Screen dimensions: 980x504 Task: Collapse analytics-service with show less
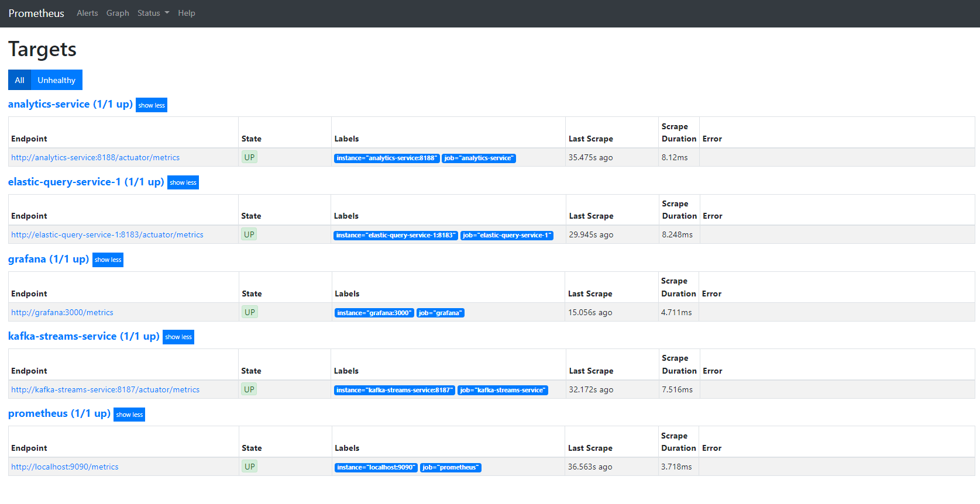pos(152,105)
